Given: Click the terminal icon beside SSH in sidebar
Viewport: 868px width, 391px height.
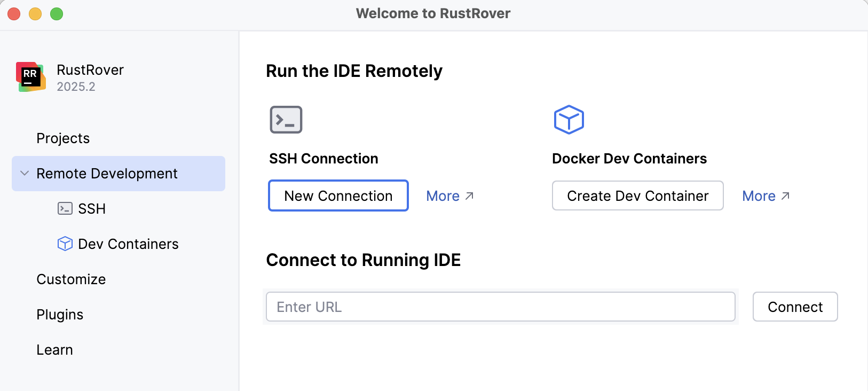Looking at the screenshot, I should coord(65,208).
